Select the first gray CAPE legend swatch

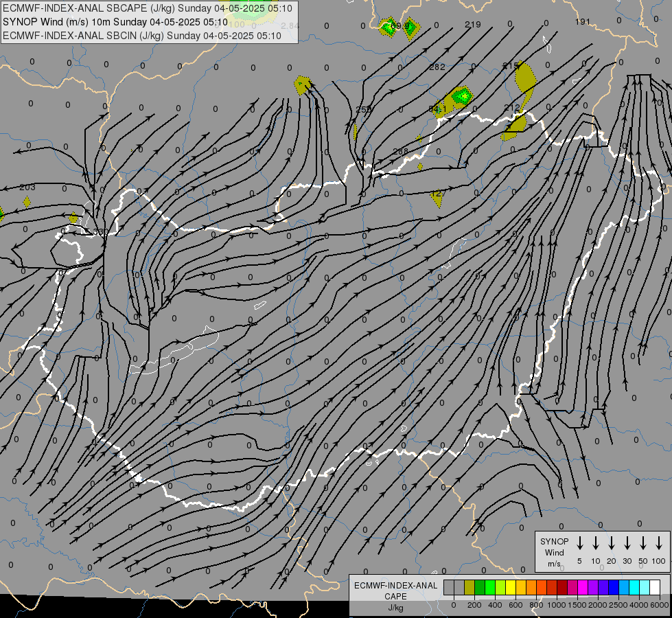(x=449, y=588)
